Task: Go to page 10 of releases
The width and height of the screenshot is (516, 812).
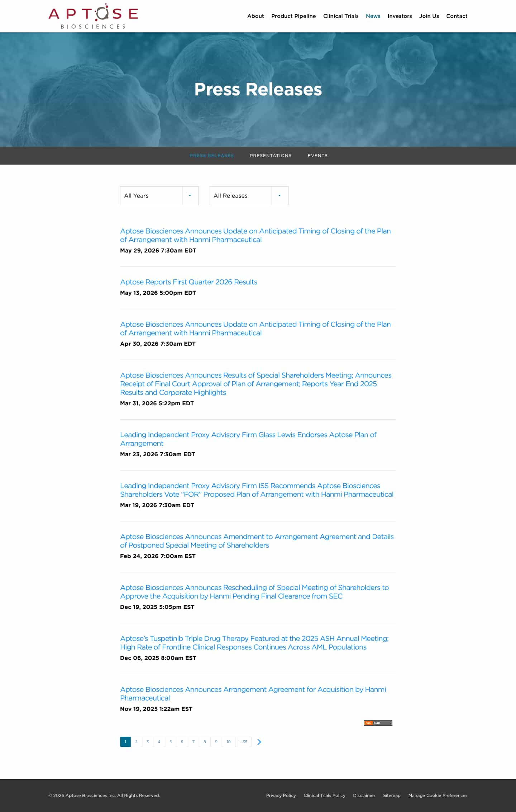Action: [x=229, y=742]
